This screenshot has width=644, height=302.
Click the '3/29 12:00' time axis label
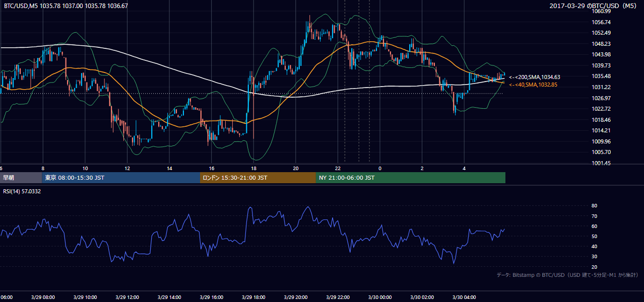[127, 297]
